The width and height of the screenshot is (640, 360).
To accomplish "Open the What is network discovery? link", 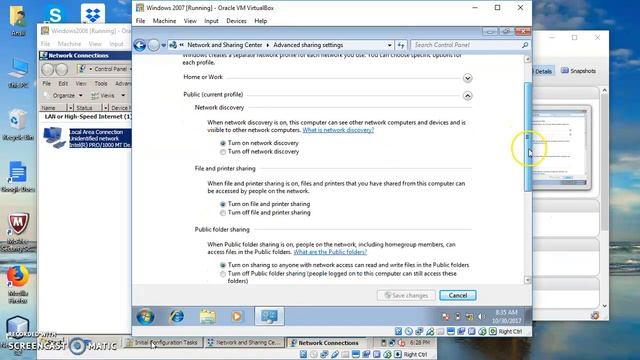I will coord(338,130).
